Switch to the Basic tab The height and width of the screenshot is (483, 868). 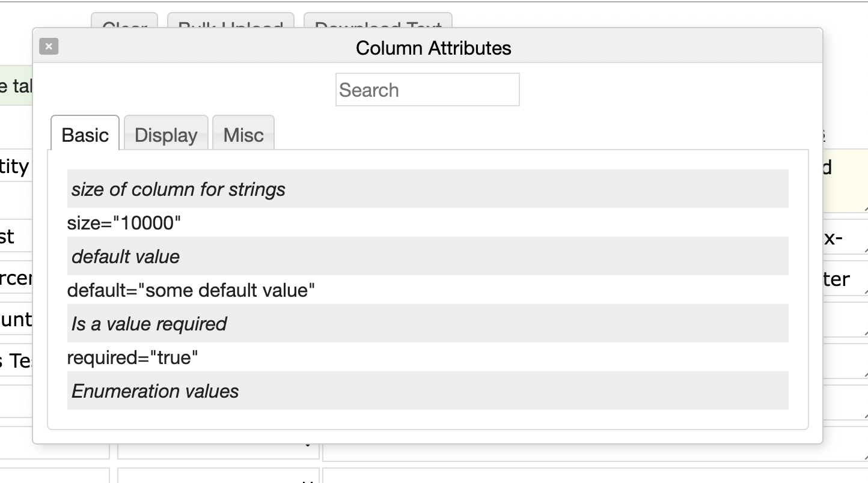(85, 135)
